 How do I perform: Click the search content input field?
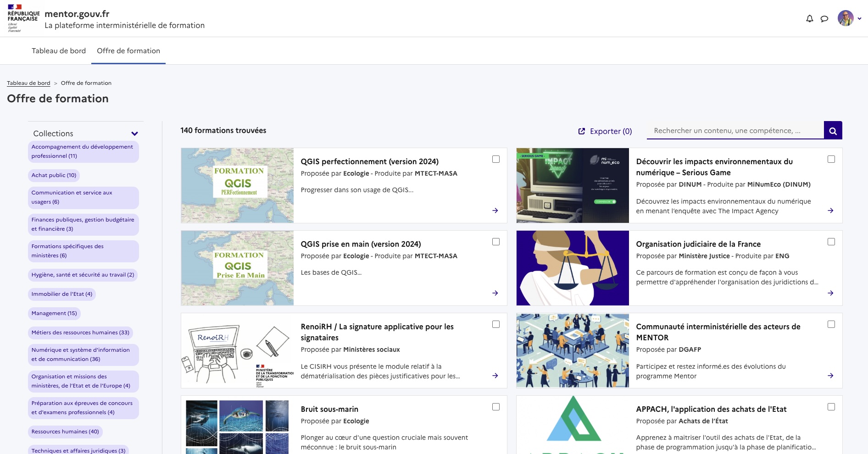[x=735, y=131]
